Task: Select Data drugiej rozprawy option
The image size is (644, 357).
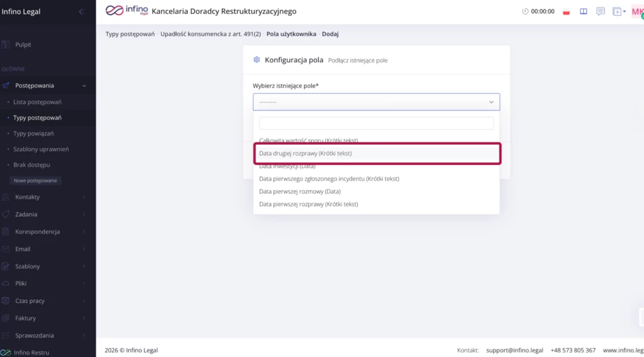Action: click(x=376, y=154)
